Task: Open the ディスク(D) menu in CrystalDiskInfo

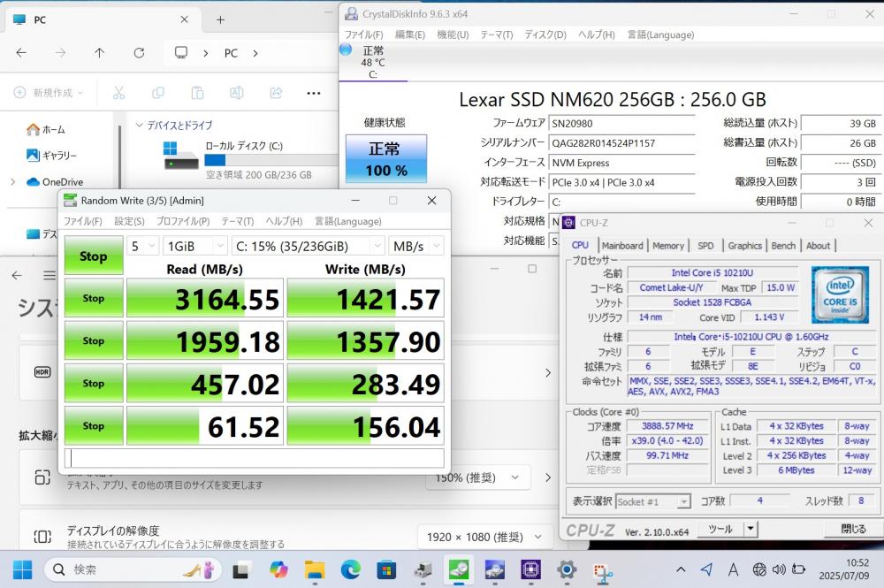Action: coord(545,34)
